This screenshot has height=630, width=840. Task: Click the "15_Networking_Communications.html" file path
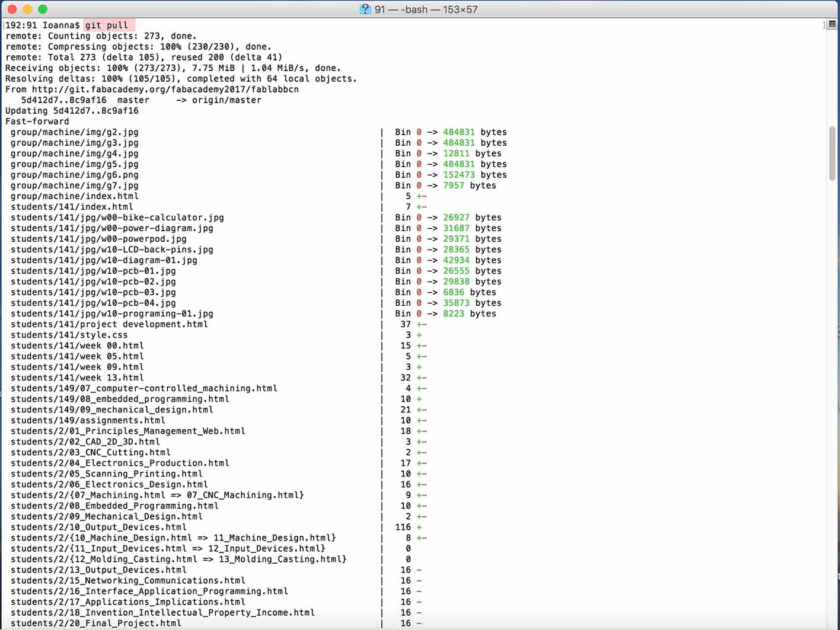pyautogui.click(x=128, y=580)
